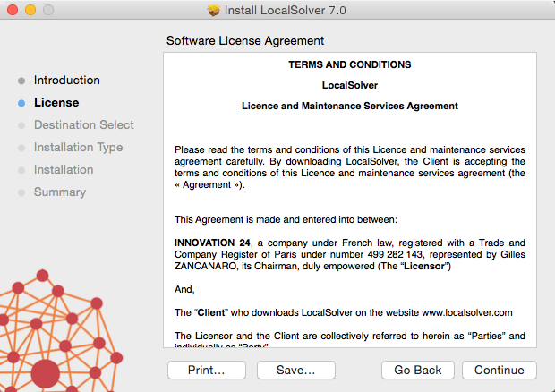Click the green zoom window button
This screenshot has width=555, height=392.
pyautogui.click(x=47, y=10)
